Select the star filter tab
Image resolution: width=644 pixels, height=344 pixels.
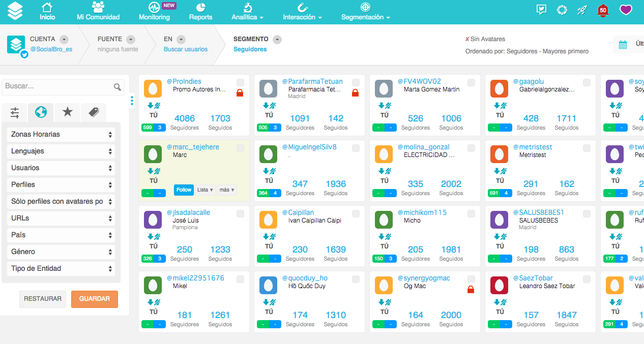click(67, 112)
